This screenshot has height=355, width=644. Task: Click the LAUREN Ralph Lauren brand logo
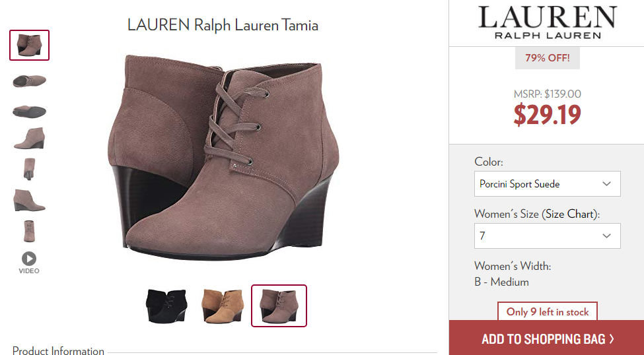click(x=548, y=22)
